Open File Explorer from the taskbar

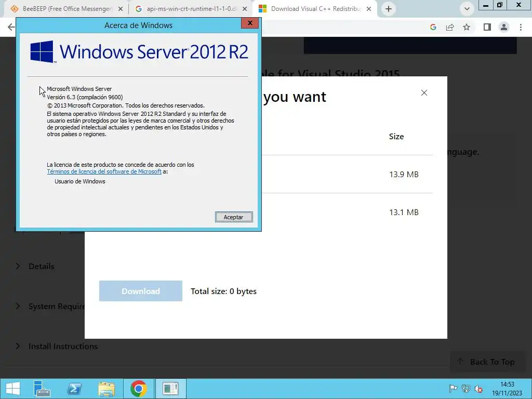pos(107,389)
